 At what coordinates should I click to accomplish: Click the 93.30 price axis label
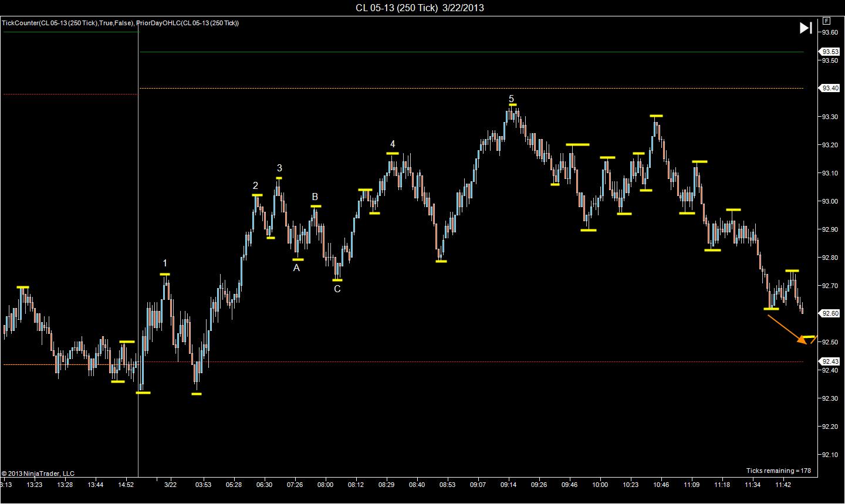pos(830,117)
